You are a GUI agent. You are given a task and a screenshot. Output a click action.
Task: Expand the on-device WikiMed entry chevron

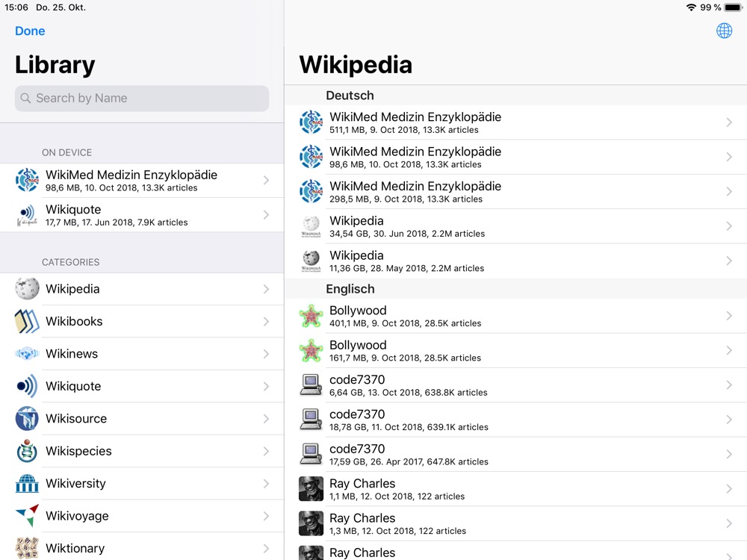tap(266, 180)
